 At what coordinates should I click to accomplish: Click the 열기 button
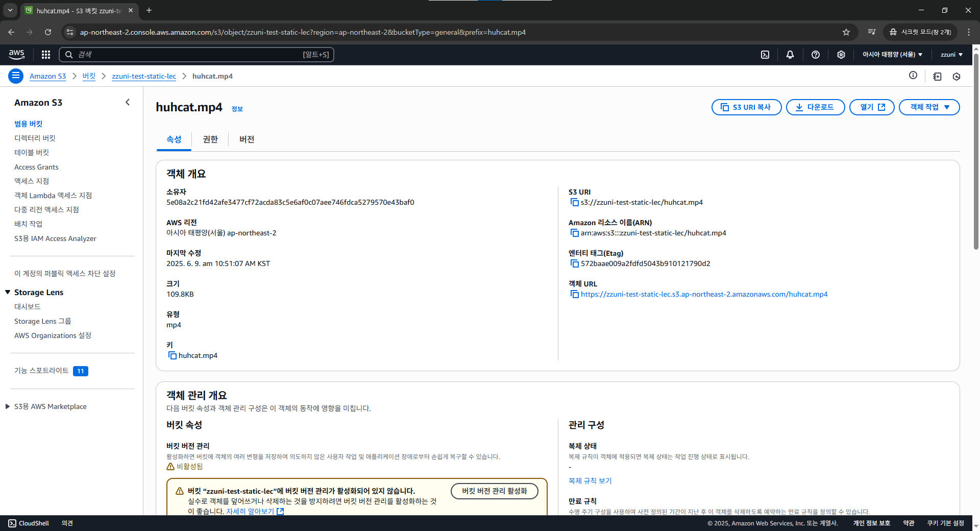[x=872, y=107]
